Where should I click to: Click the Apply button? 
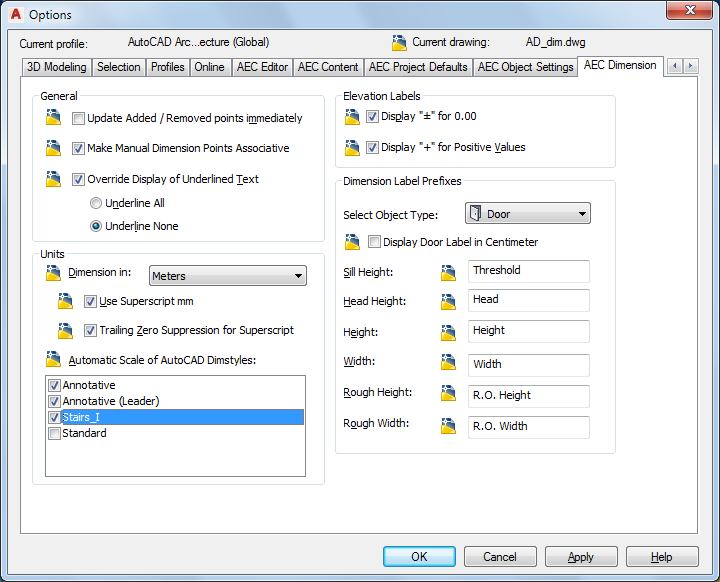tap(581, 557)
